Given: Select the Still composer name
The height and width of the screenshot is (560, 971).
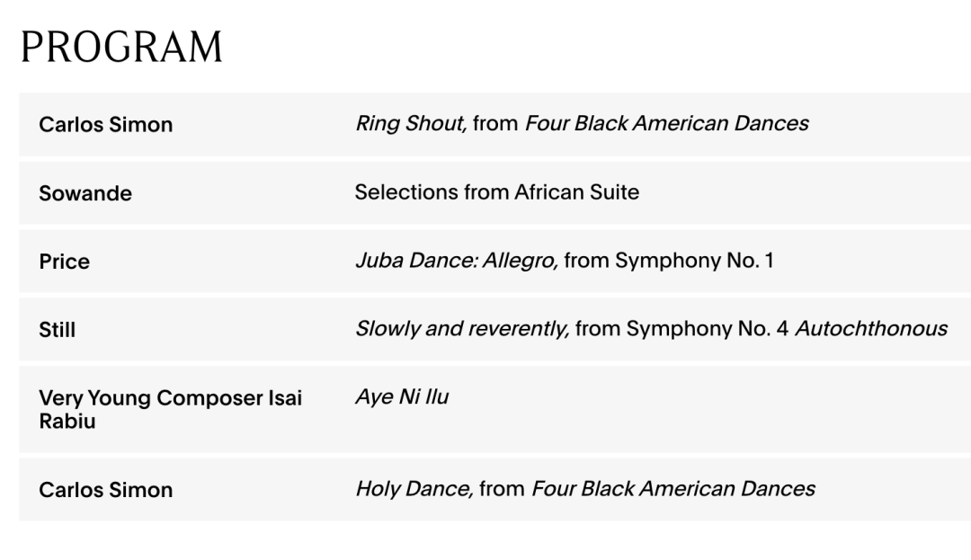Looking at the screenshot, I should pos(58,329).
